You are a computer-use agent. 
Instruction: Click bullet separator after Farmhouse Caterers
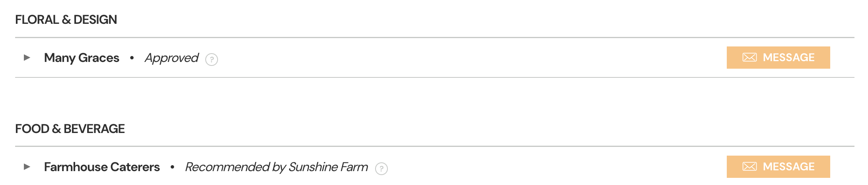[x=172, y=167]
